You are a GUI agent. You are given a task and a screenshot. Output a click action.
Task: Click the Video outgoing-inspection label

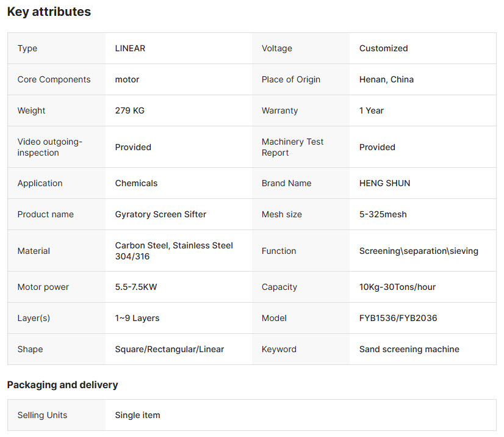tap(50, 147)
